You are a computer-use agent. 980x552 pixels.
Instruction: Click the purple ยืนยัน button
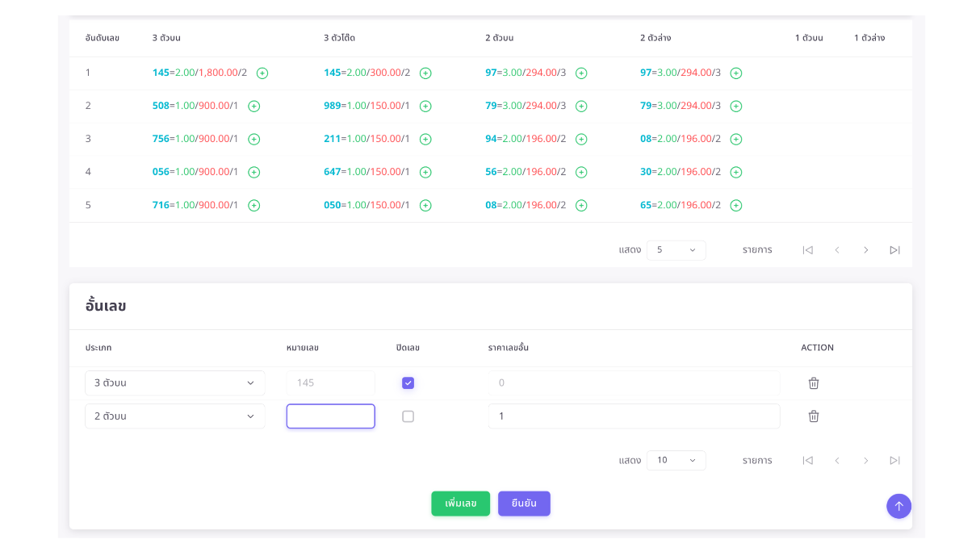(x=524, y=504)
